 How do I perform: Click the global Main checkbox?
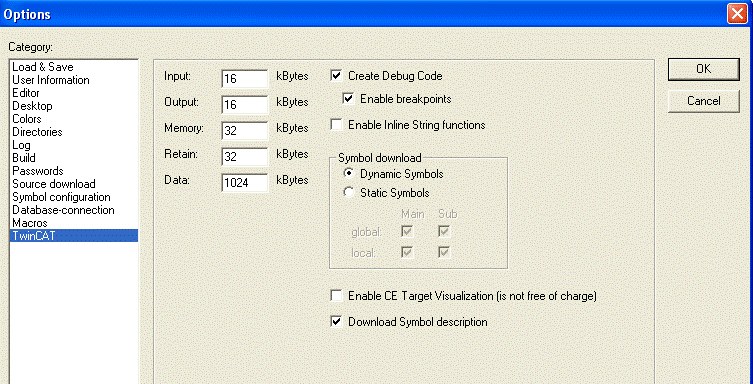[x=407, y=232]
